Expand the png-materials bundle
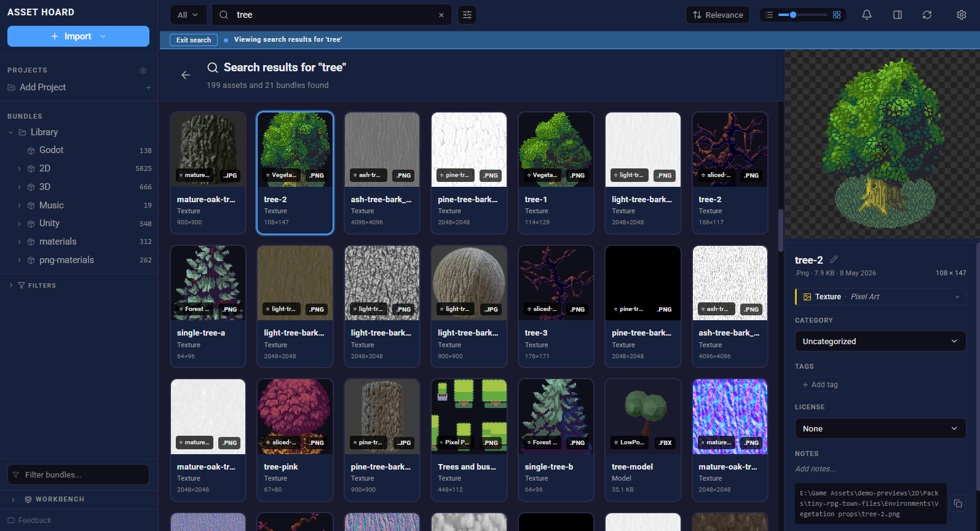Viewport: 980px width, 531px height. [x=19, y=260]
